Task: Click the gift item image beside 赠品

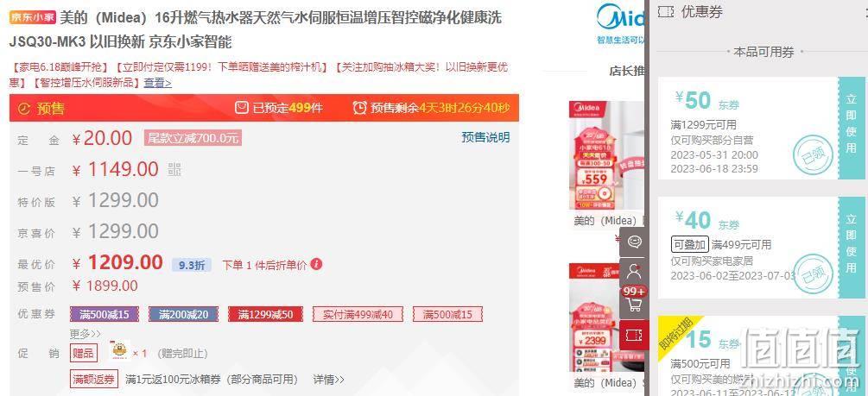Action: tap(119, 351)
